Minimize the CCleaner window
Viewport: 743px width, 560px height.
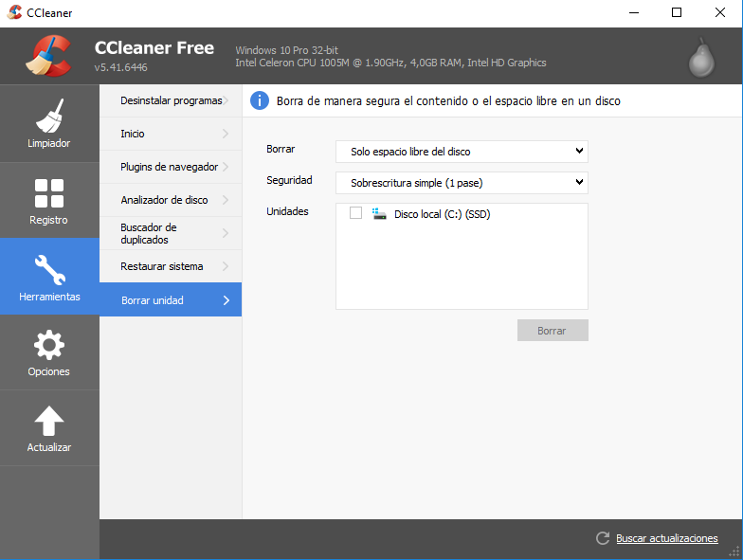(634, 13)
